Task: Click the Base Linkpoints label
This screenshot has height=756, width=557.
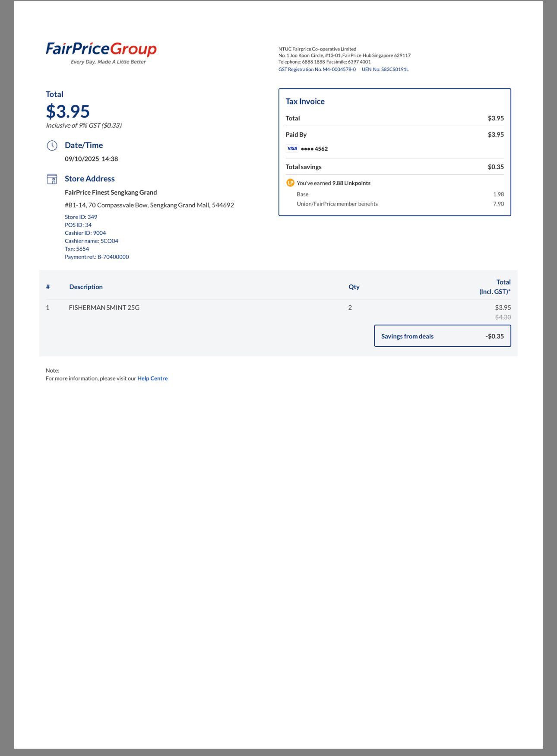Action: (x=303, y=194)
